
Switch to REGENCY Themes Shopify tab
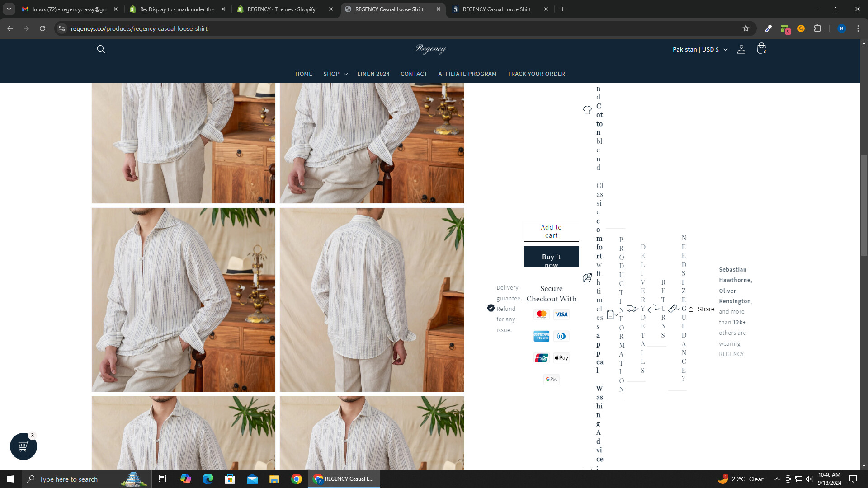tap(285, 9)
